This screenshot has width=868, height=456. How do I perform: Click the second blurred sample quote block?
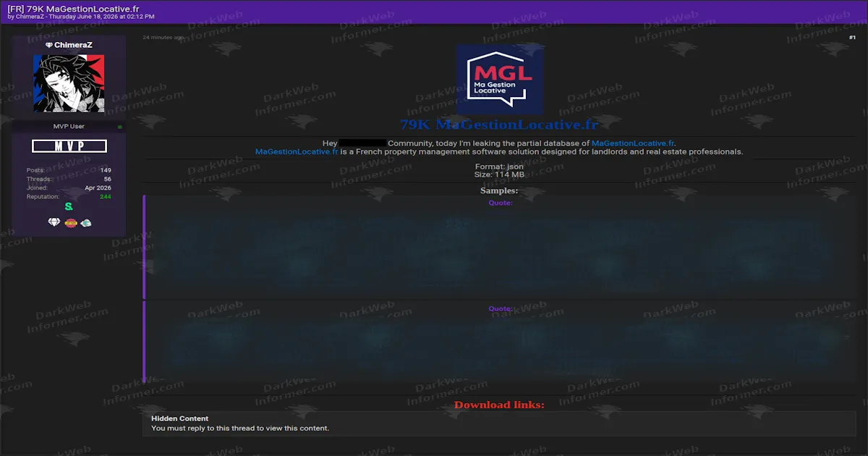500,342
